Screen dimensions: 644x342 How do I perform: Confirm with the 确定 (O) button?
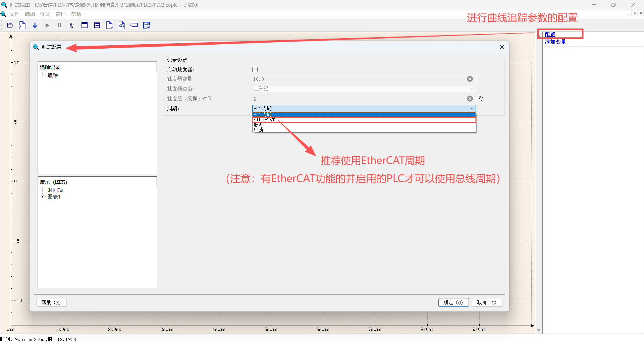(453, 302)
